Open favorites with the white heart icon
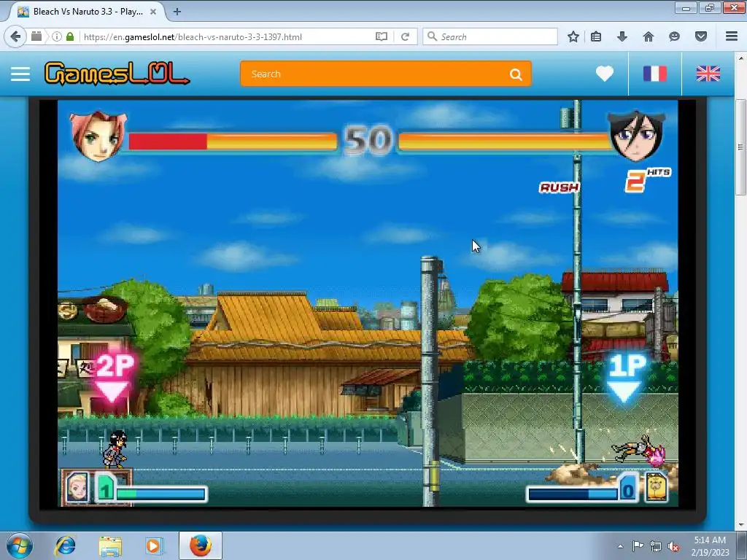747x560 pixels. coord(605,74)
